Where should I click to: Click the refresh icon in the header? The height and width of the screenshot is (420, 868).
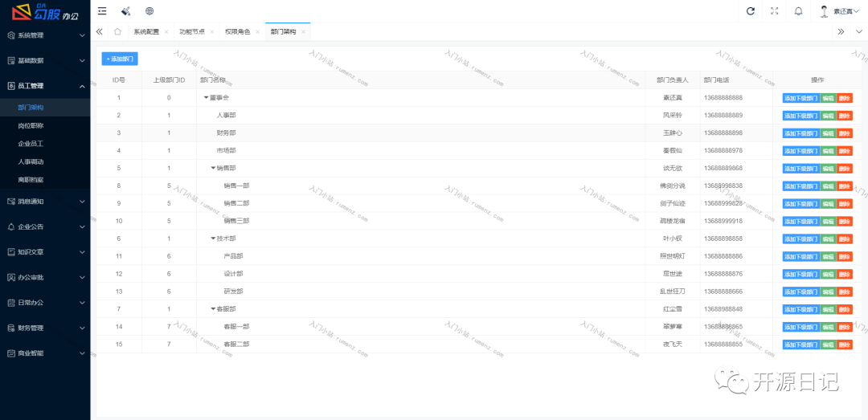tap(751, 11)
